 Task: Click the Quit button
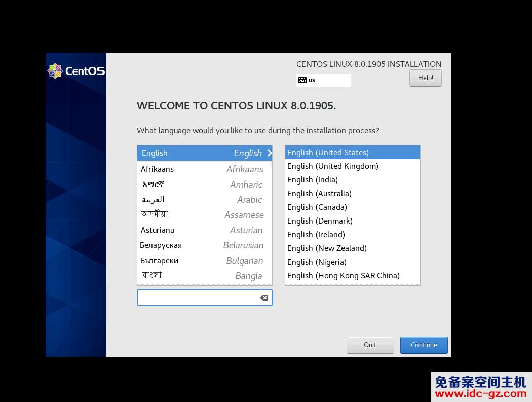(370, 345)
